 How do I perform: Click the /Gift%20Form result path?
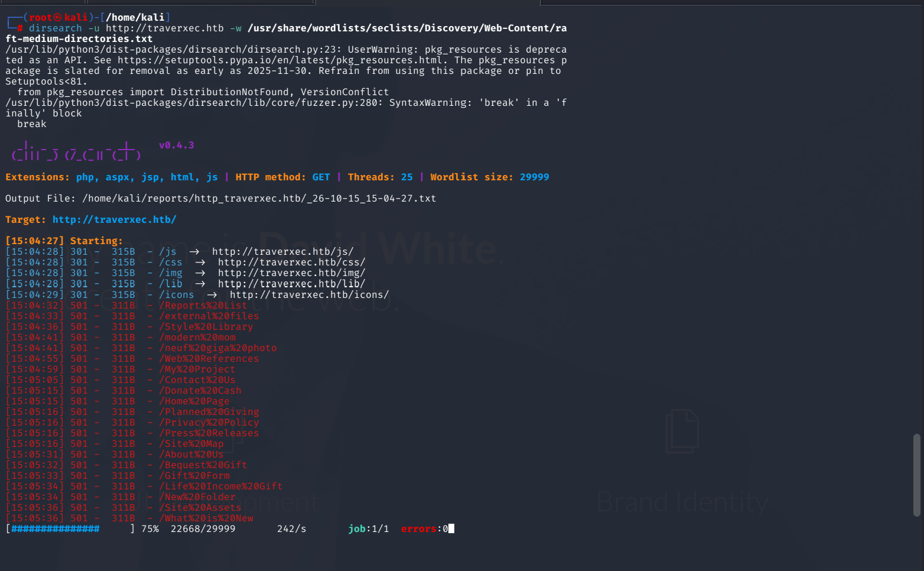pyautogui.click(x=194, y=476)
